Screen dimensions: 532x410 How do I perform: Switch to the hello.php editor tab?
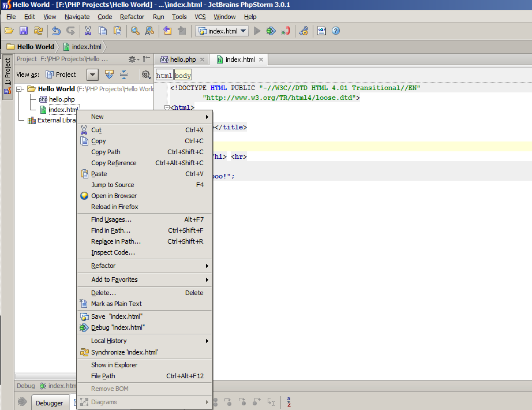[181, 59]
